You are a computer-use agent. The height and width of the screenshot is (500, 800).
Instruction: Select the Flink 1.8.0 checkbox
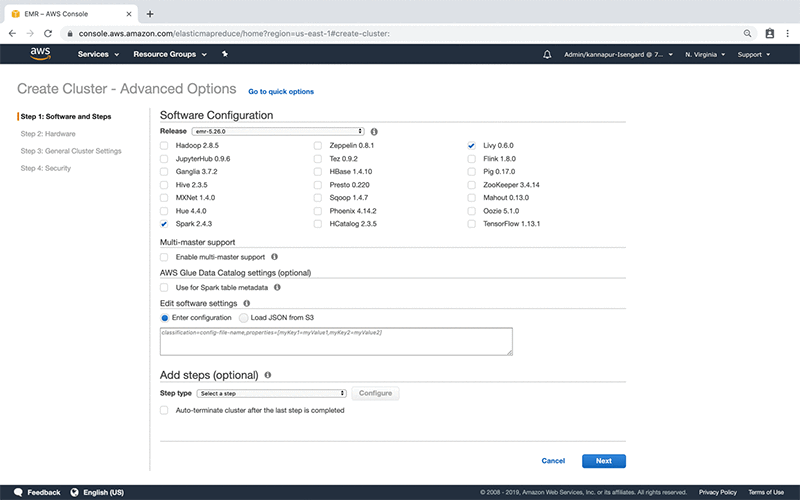click(471, 159)
